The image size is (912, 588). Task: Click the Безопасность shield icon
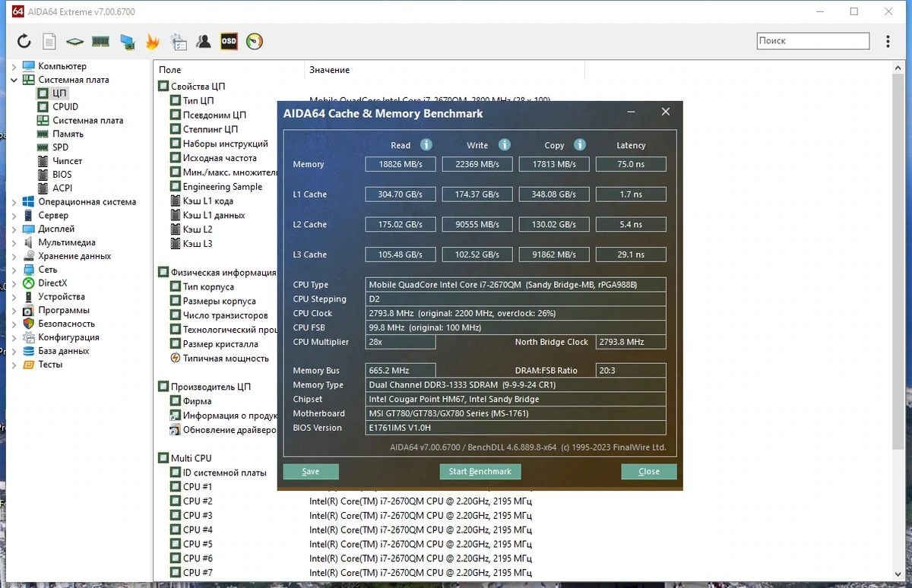28,324
